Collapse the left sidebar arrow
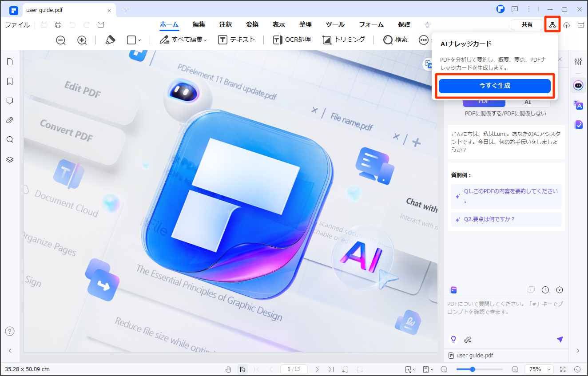Viewport: 588px width, 376px height. [x=10, y=351]
